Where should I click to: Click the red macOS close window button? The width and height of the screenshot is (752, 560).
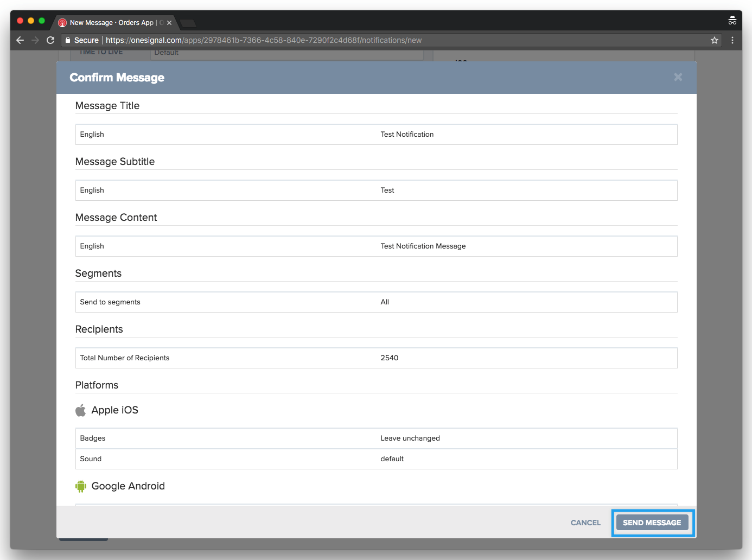click(20, 21)
